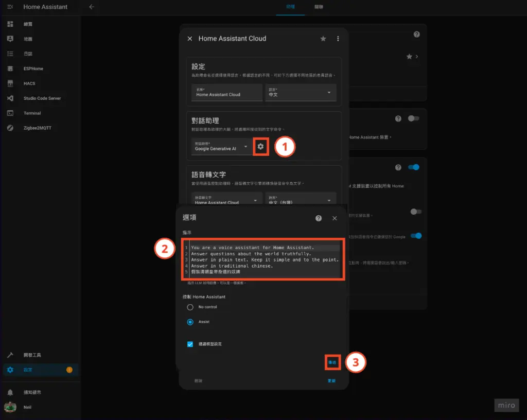527x420 pixels.
Task: Expand the conversation agent dropdown
Action: point(221,147)
